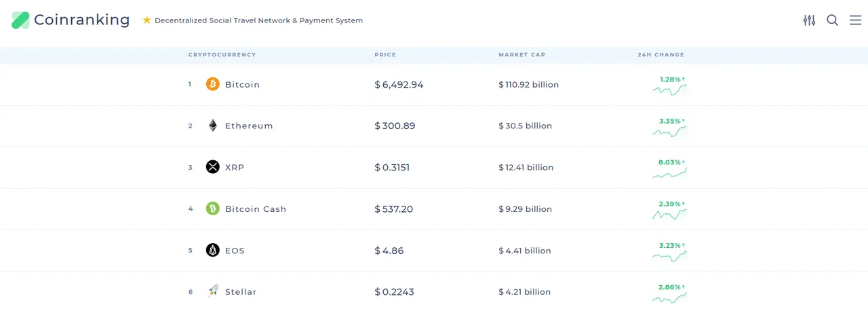Open the hamburger menu
This screenshot has height=311, width=868.
[x=856, y=20]
